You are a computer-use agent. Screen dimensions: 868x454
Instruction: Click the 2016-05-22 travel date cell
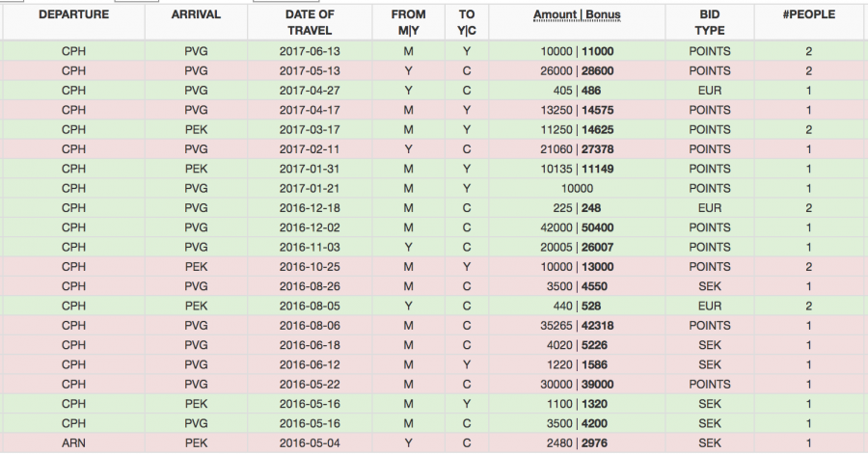[311, 385]
